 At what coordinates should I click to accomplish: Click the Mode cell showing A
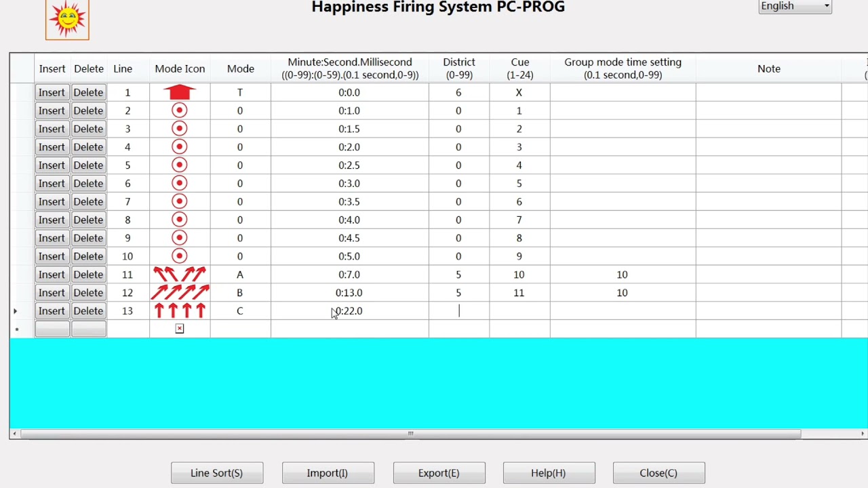tap(240, 274)
